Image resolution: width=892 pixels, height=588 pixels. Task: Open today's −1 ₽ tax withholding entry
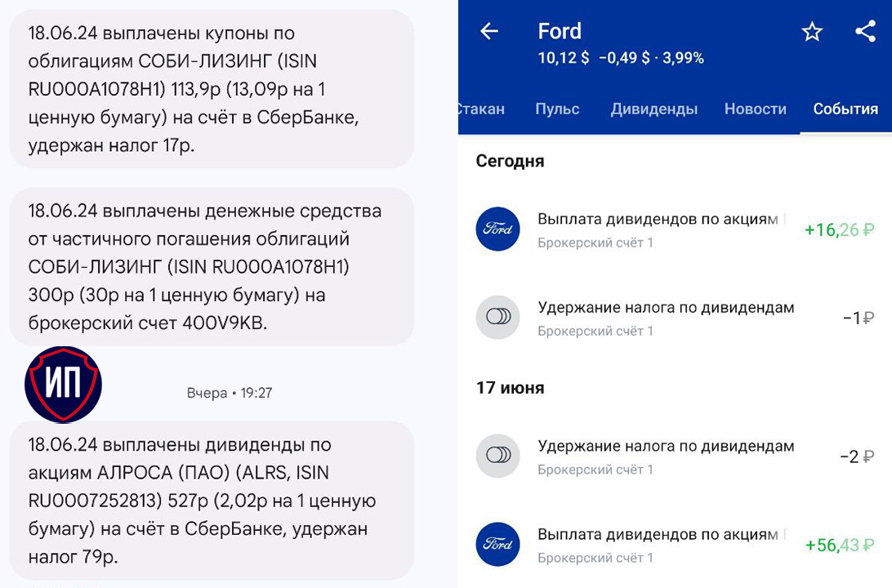[666, 318]
